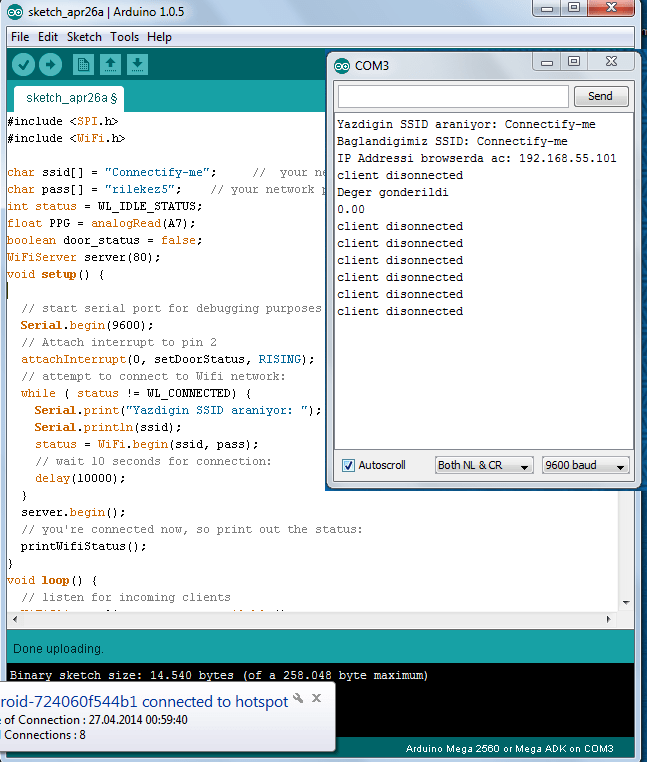Viewport: 647px width, 762px height.
Task: Click the Send button in serial monitor
Action: point(601,96)
